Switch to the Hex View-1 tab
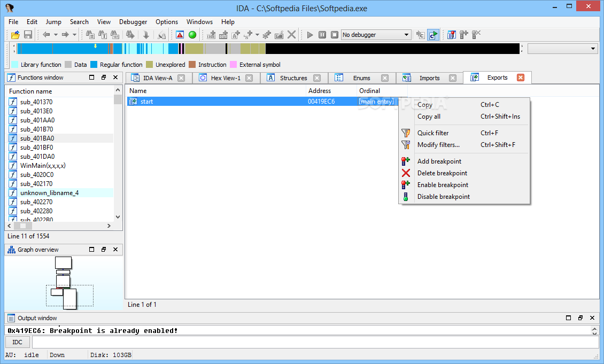 [x=226, y=78]
